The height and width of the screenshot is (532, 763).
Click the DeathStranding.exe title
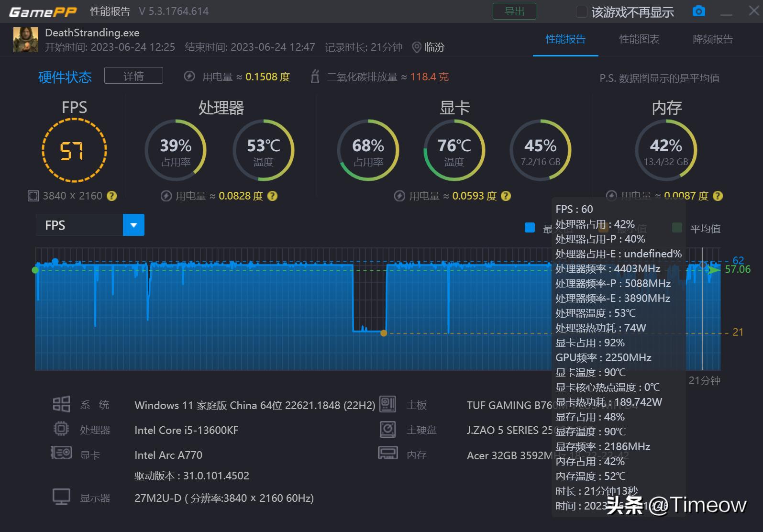[92, 33]
